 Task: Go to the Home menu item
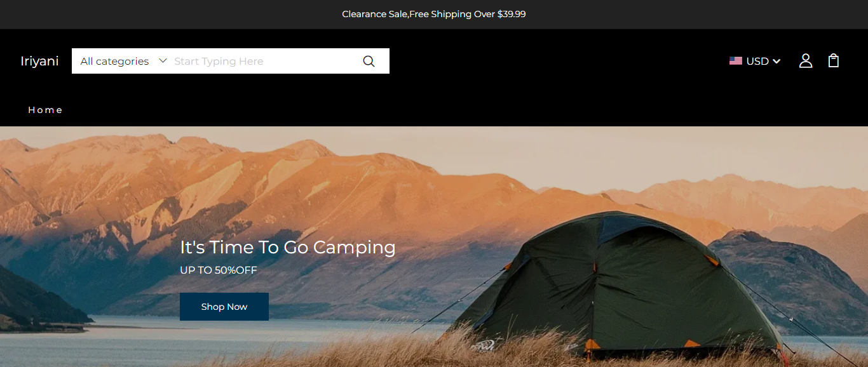pos(45,110)
